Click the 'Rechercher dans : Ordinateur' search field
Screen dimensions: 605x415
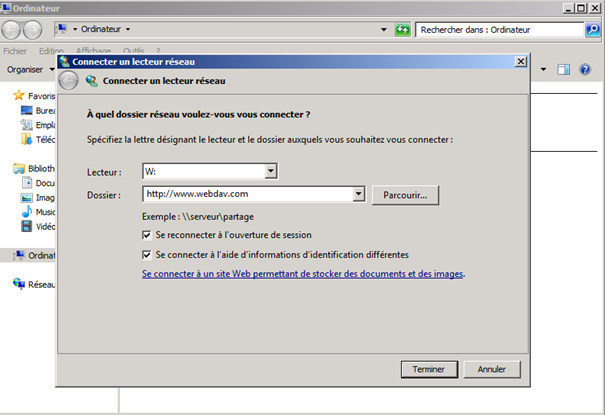coord(498,30)
